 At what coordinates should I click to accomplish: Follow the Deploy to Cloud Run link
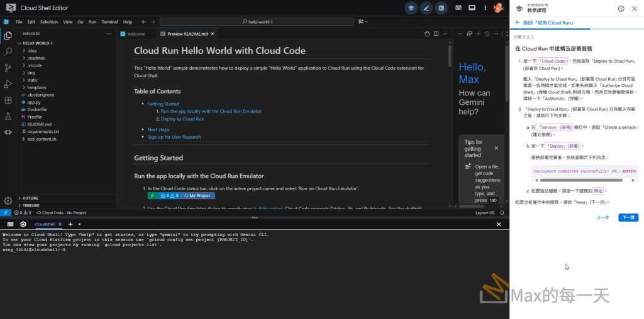(182, 119)
